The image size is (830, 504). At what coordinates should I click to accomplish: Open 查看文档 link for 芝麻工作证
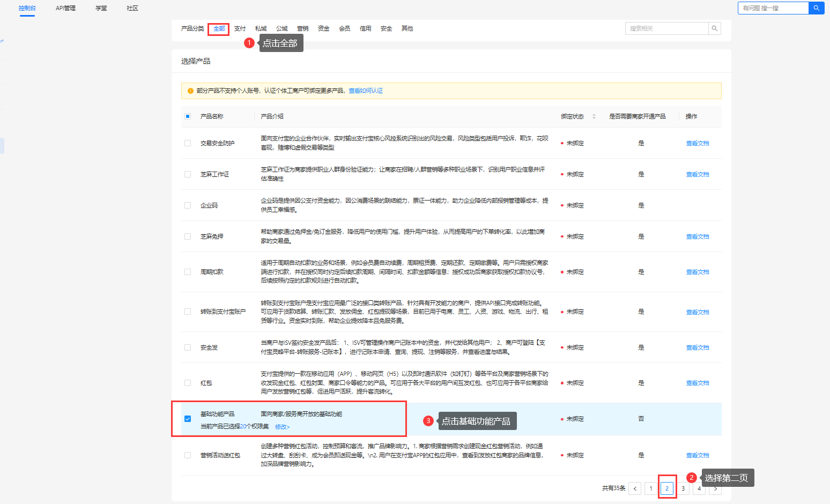click(x=697, y=174)
